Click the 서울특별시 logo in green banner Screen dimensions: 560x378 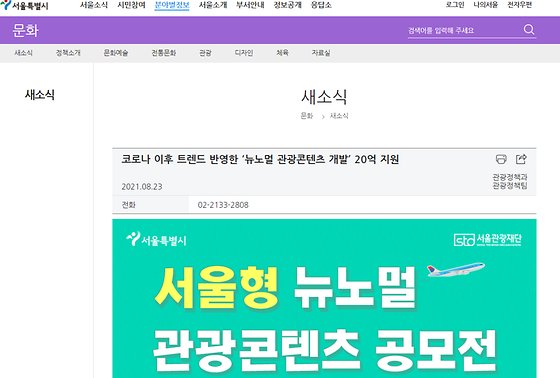pyautogui.click(x=156, y=239)
